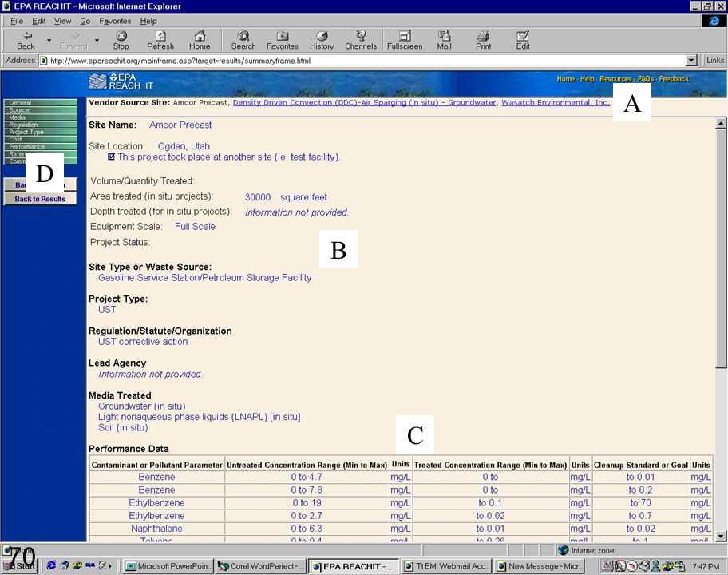Go to the Home page via toolbar
The height and width of the screenshot is (575, 728).
click(x=200, y=41)
